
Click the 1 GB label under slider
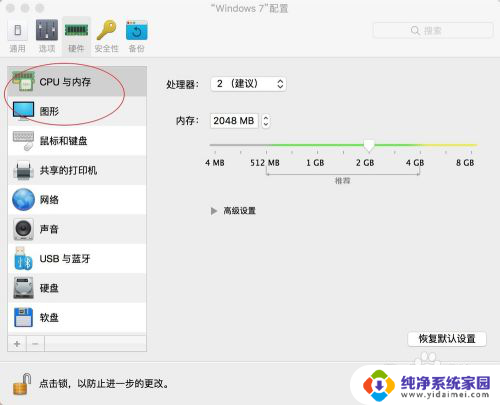[x=315, y=163]
